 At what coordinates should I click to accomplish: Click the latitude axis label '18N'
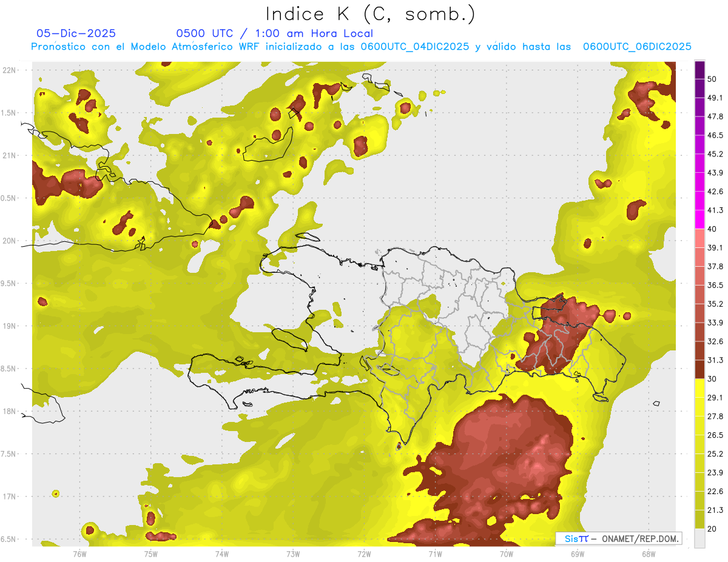9,411
